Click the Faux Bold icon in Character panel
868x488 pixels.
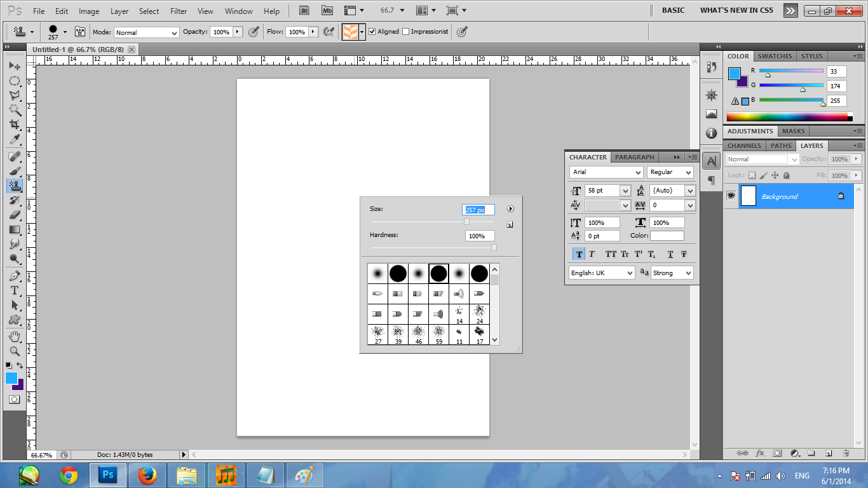[579, 254]
